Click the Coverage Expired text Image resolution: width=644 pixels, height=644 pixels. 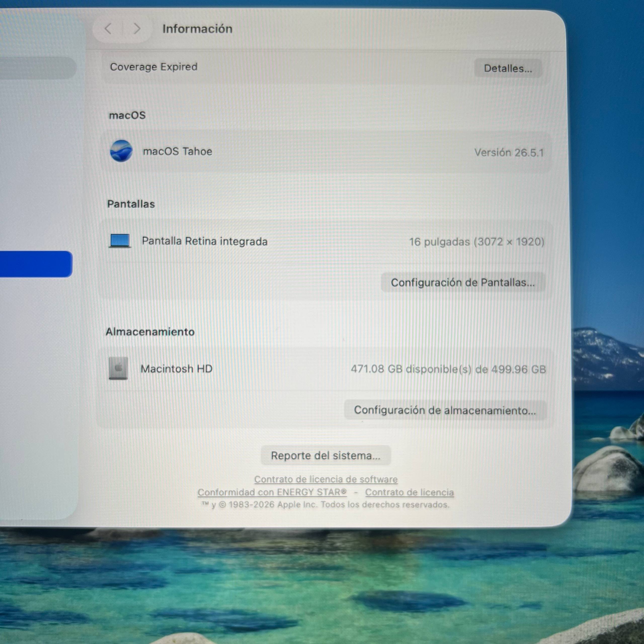pyautogui.click(x=154, y=67)
